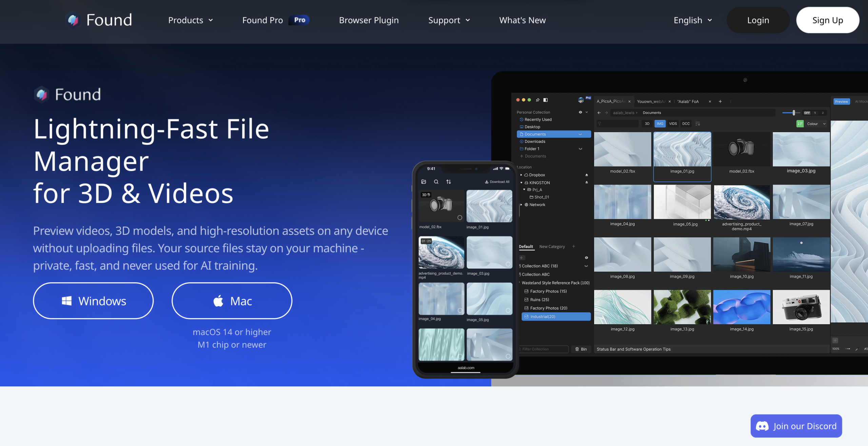The height and width of the screenshot is (446, 868).
Task: Toggle the sidebar layout icon beside the pin
Action: (x=546, y=100)
